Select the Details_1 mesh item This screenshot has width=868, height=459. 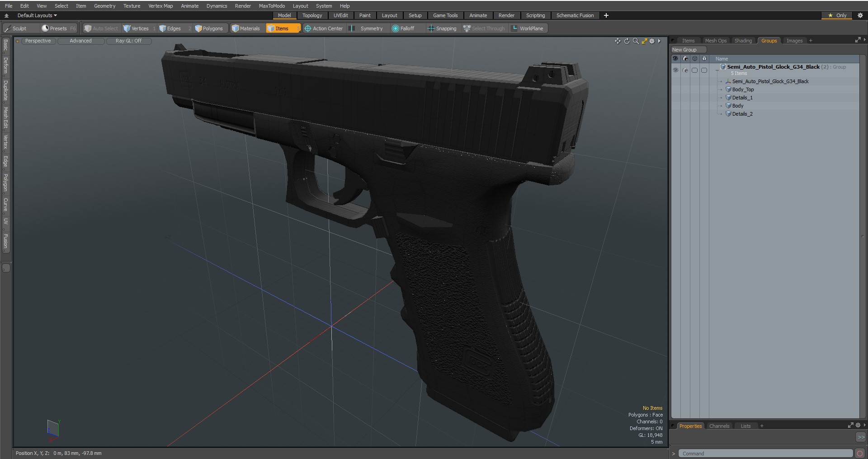[x=742, y=98]
